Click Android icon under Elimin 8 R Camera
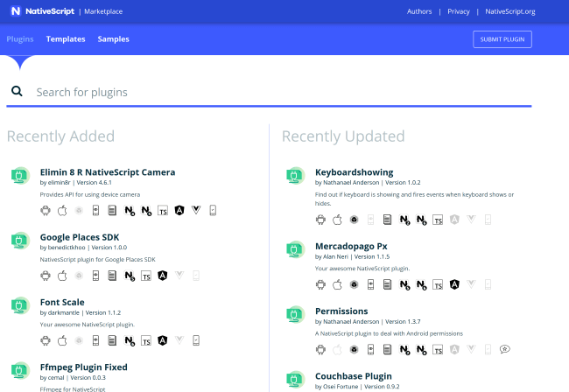This screenshot has width=569, height=392. click(x=46, y=210)
